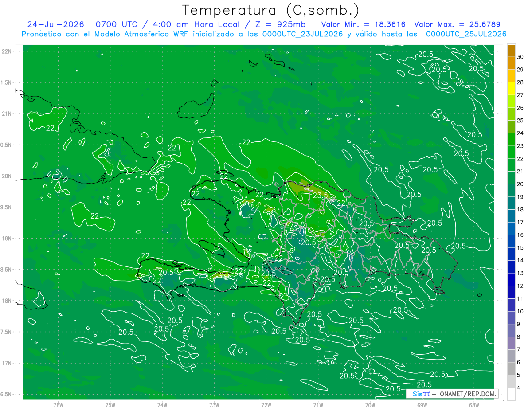Click the "20N" latitude axis label
532x411 pixels.
click(6, 176)
